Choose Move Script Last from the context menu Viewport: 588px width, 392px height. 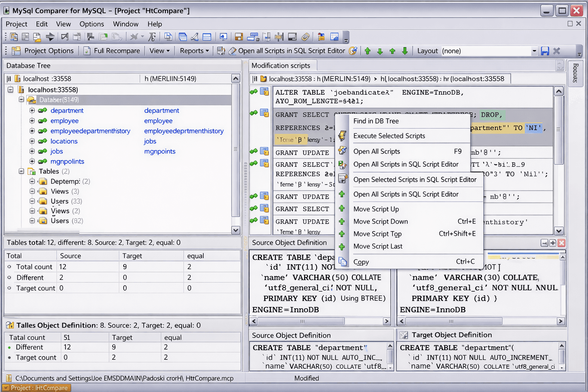pyautogui.click(x=378, y=246)
